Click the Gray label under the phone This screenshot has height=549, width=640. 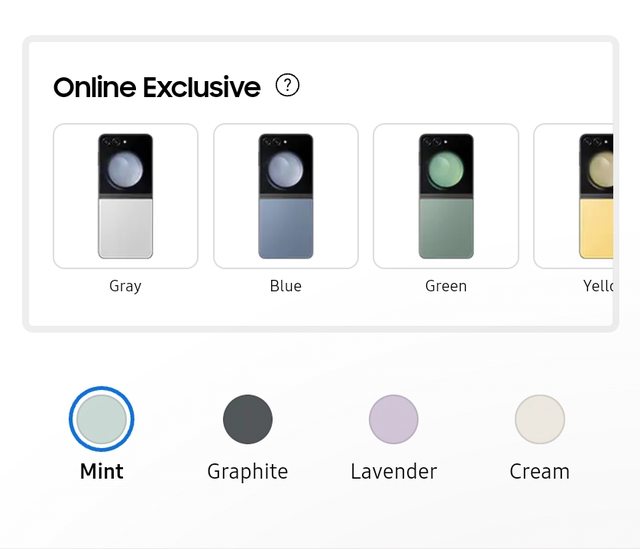coord(125,286)
